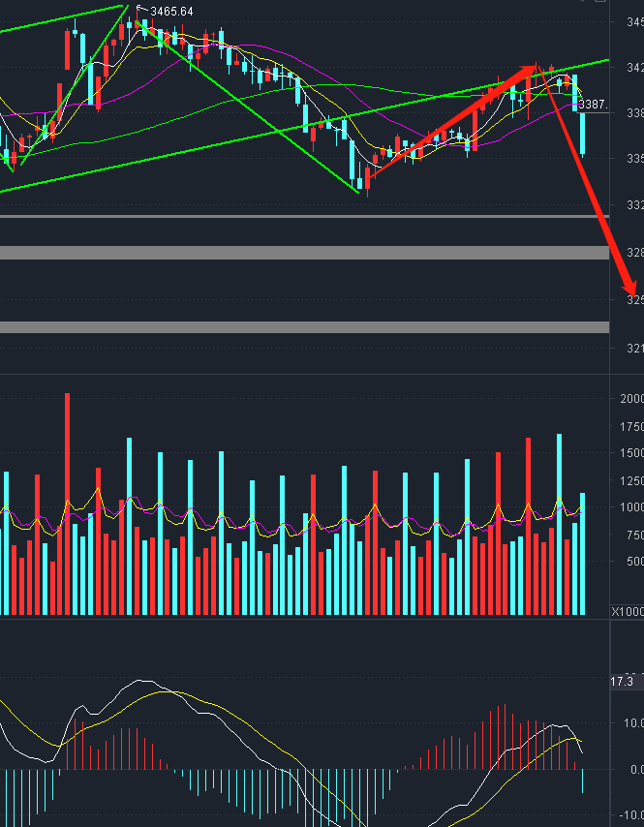Click the 1250 volume axis label
This screenshot has width=644, height=827.
point(631,481)
